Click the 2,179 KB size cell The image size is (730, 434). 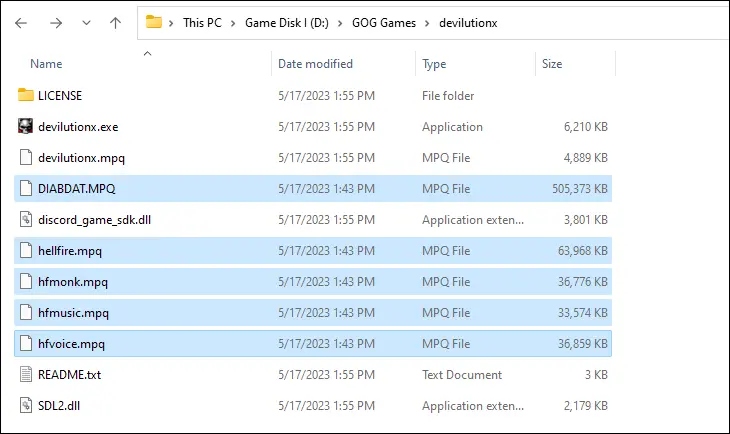pos(586,406)
